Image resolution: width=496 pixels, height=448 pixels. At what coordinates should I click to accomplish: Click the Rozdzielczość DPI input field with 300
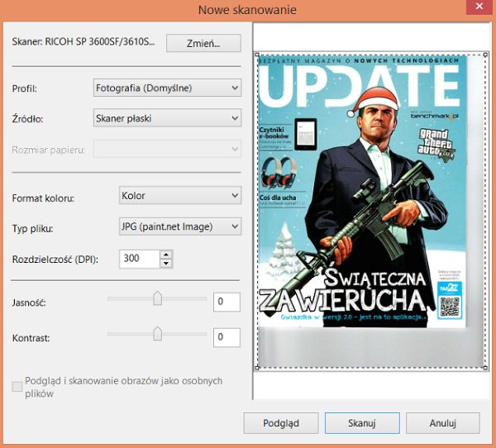140,259
